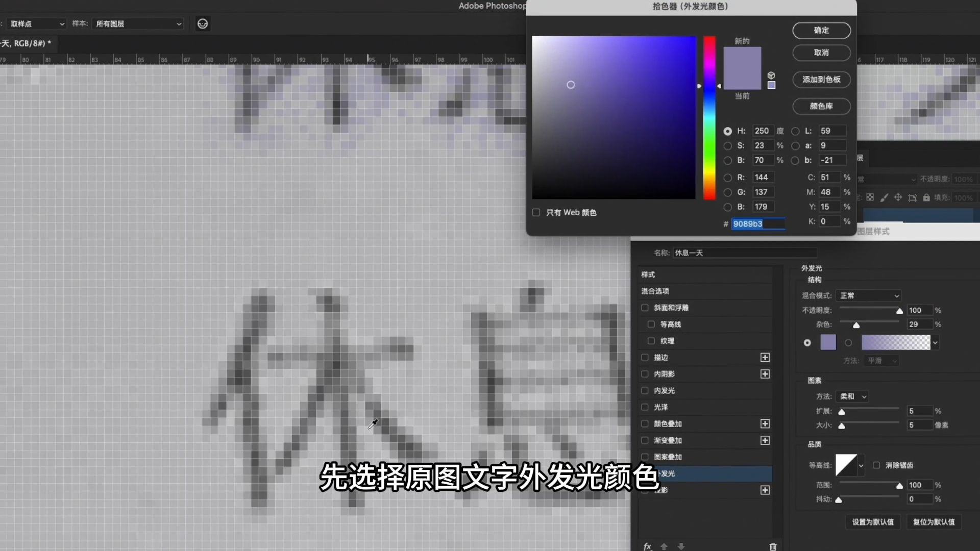Click the web-safe color cube warning icon
Viewport: 980px width, 551px height.
[771, 76]
